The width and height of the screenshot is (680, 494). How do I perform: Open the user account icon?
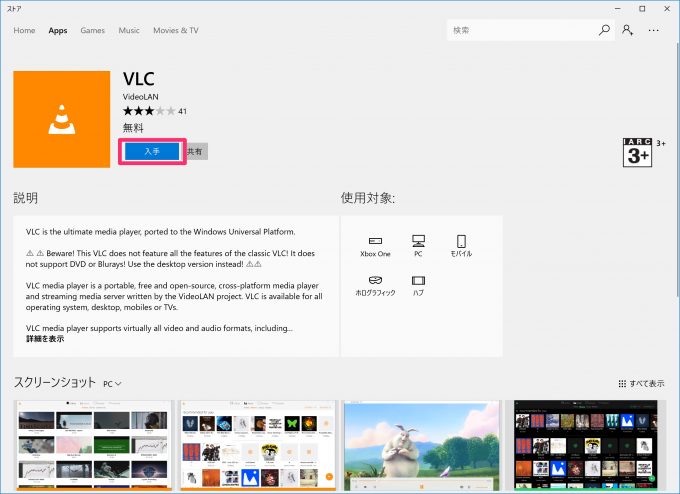(628, 30)
